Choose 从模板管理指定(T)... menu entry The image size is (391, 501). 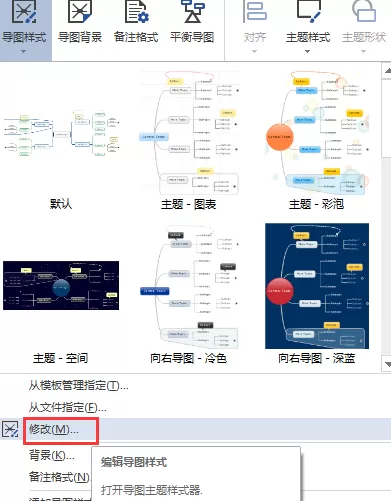point(78,386)
